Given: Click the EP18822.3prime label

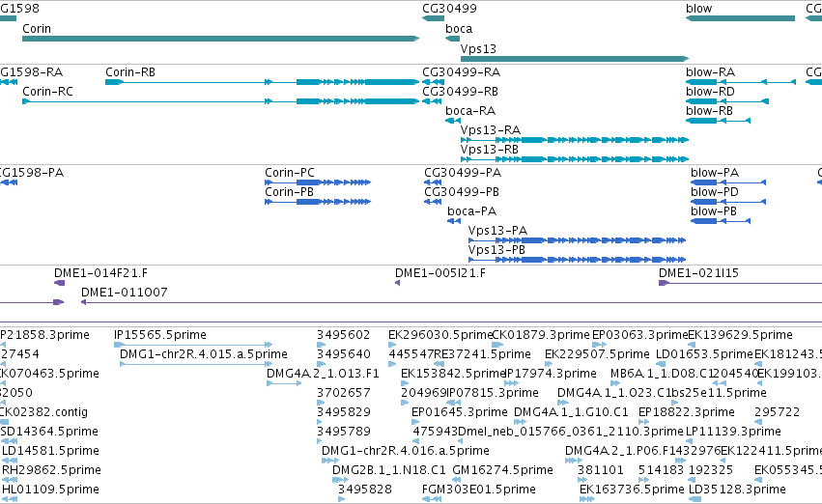Looking at the screenshot, I should coord(686,412).
